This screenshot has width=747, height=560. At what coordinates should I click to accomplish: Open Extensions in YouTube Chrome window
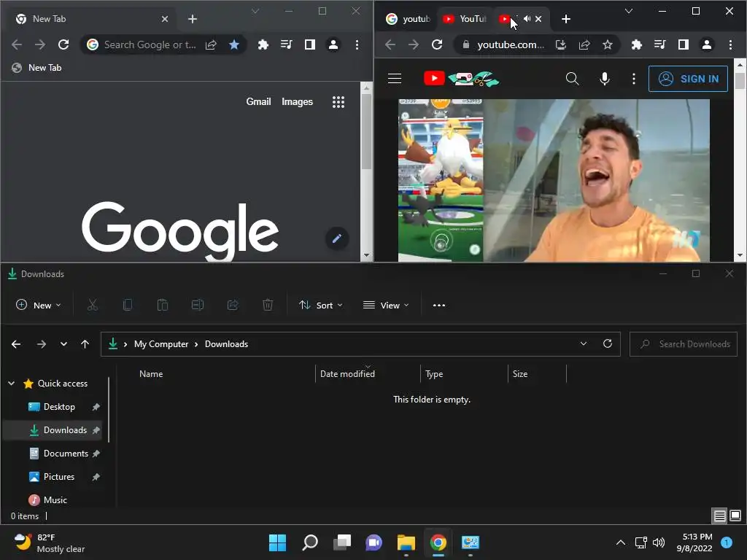(x=636, y=44)
